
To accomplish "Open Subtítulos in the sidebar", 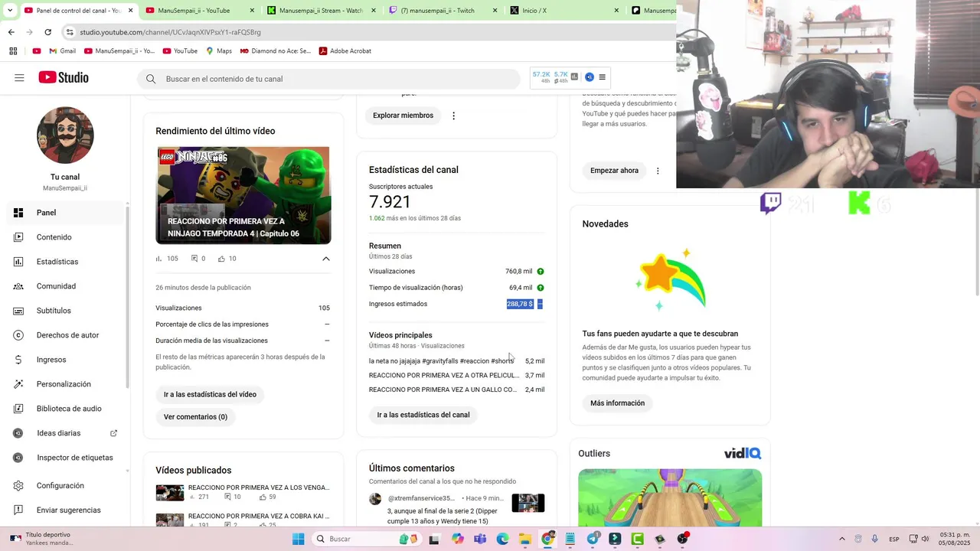I will click(64, 311).
